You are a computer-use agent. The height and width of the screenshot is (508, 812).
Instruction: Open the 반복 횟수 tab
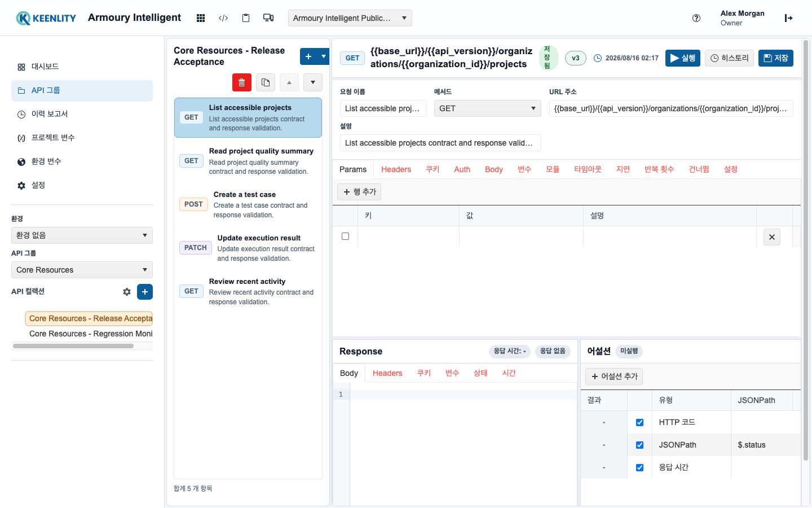click(659, 169)
